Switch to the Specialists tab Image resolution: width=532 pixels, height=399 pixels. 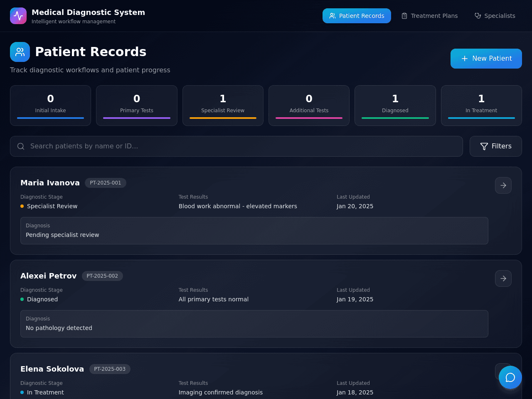[x=495, y=16]
